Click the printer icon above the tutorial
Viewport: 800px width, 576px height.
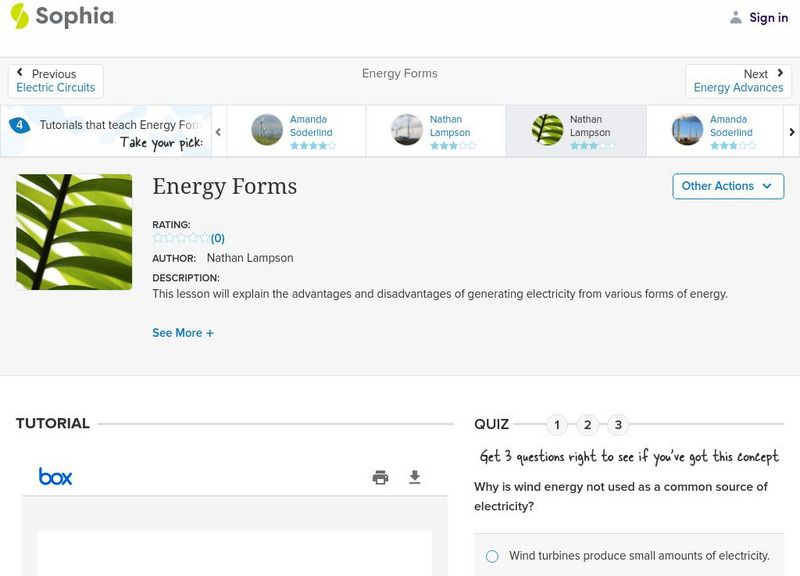[380, 477]
